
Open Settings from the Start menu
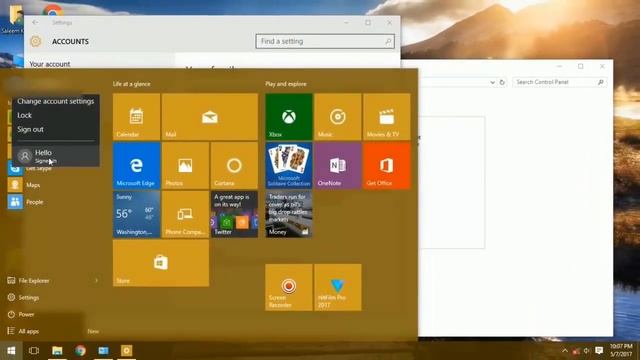pyautogui.click(x=29, y=298)
